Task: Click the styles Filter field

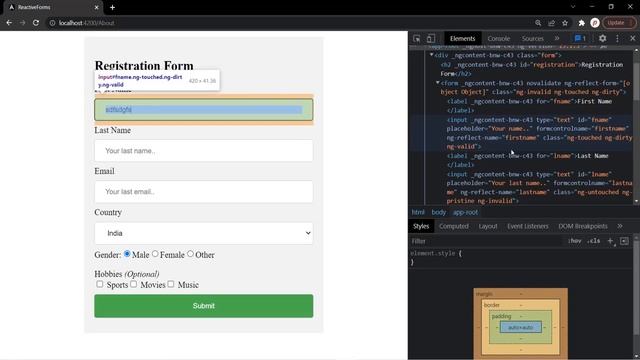Action: point(486,241)
